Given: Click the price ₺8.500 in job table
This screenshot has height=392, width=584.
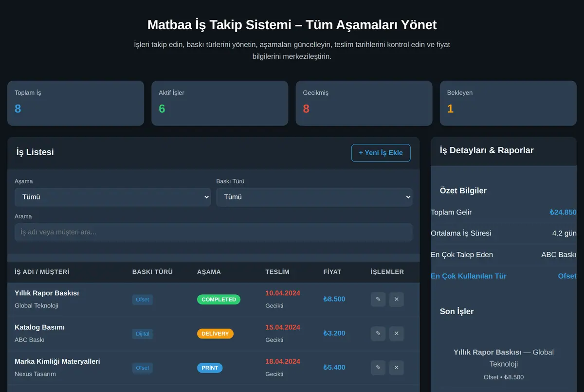Looking at the screenshot, I should (x=334, y=299).
